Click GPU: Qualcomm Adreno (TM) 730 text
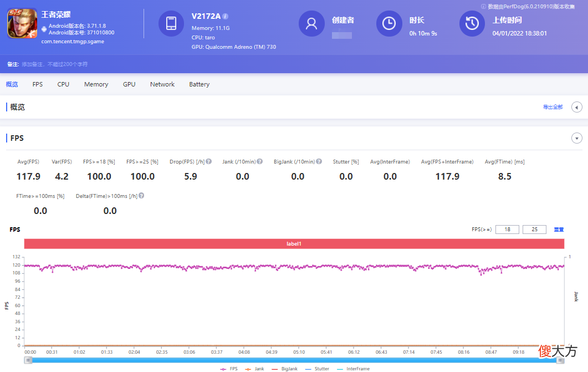The image size is (588, 372). pyautogui.click(x=234, y=47)
